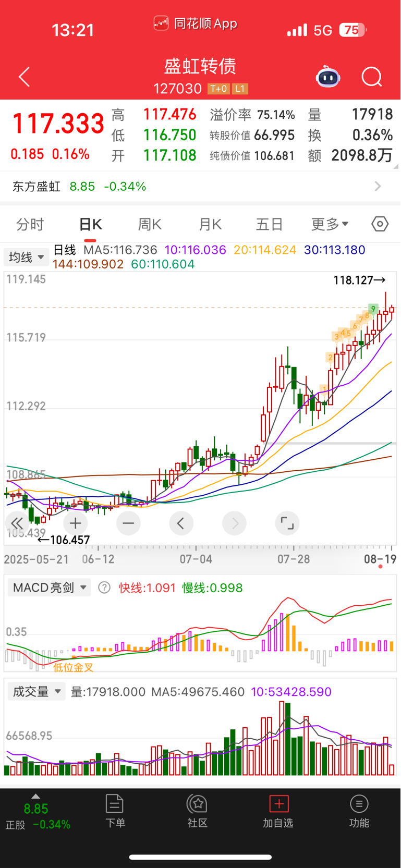Zoom out chart with minus button
The width and height of the screenshot is (401, 868).
[x=128, y=523]
